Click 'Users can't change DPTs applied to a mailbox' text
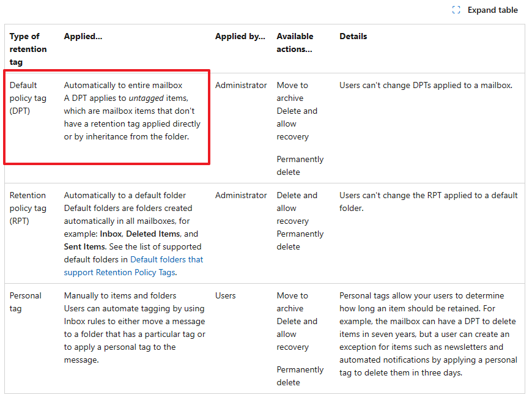Screen dimensions: 532x403 (426, 86)
